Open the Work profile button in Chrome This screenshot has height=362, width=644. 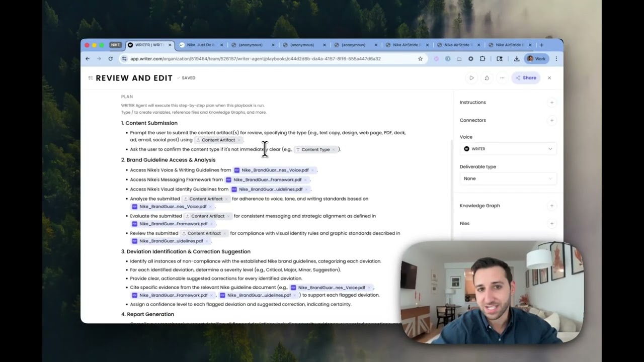[x=536, y=59]
